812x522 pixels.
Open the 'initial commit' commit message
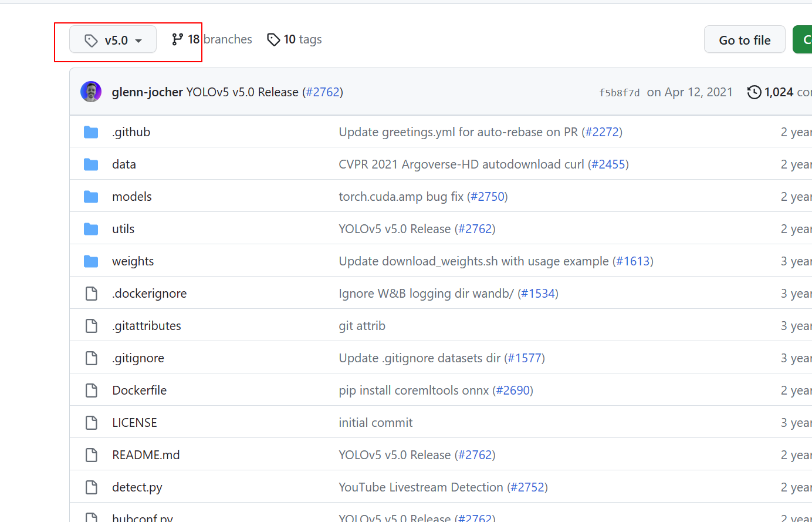375,423
